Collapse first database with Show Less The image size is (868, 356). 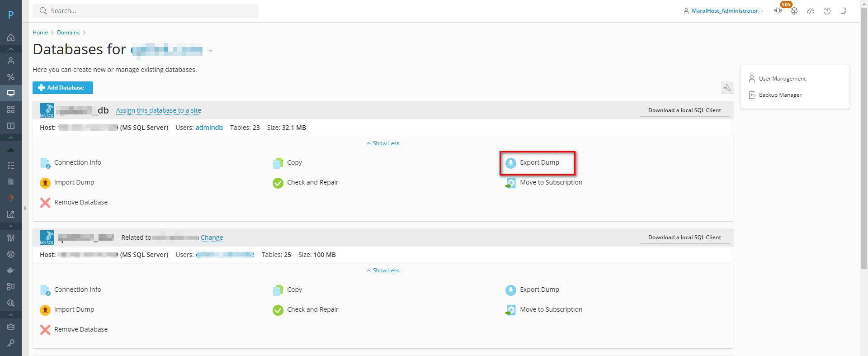tap(383, 143)
